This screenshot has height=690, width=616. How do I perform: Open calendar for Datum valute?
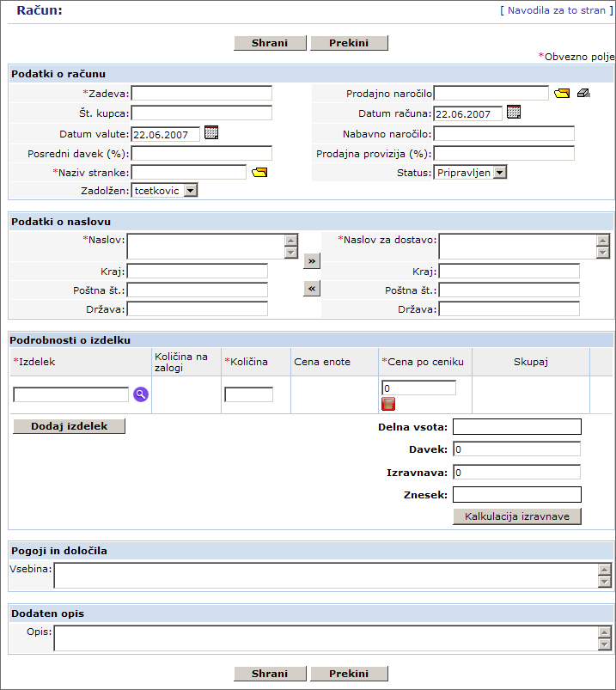[x=211, y=132]
